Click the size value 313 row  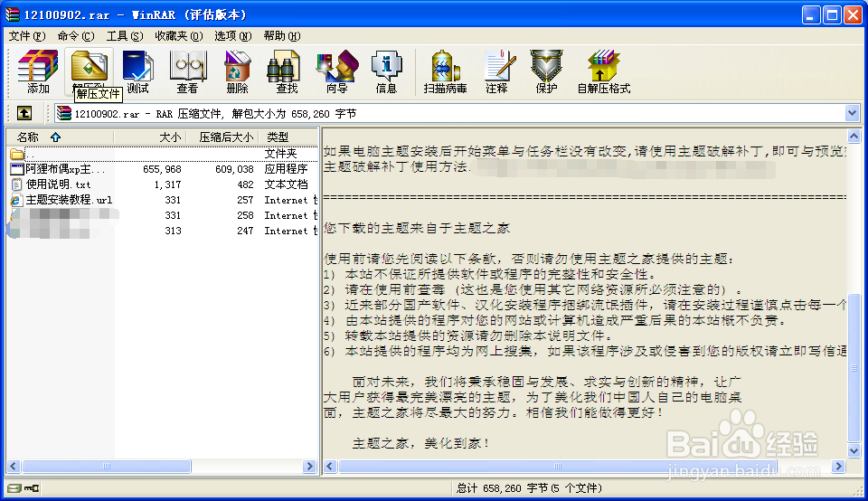173,231
